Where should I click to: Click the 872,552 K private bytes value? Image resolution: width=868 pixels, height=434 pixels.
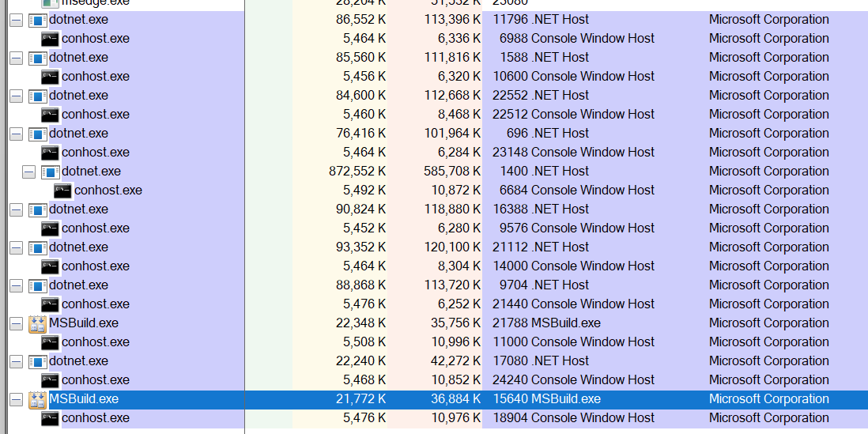tap(357, 172)
